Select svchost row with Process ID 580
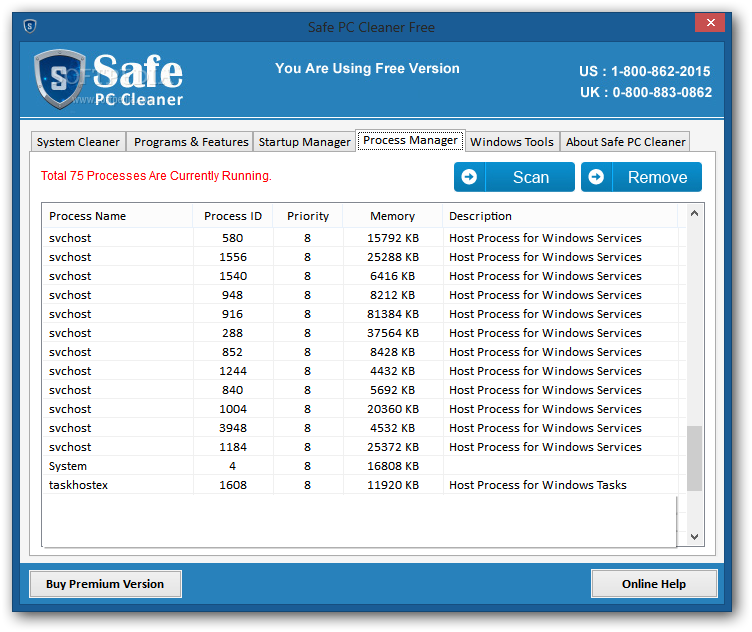The height and width of the screenshot is (632, 752). [364, 238]
